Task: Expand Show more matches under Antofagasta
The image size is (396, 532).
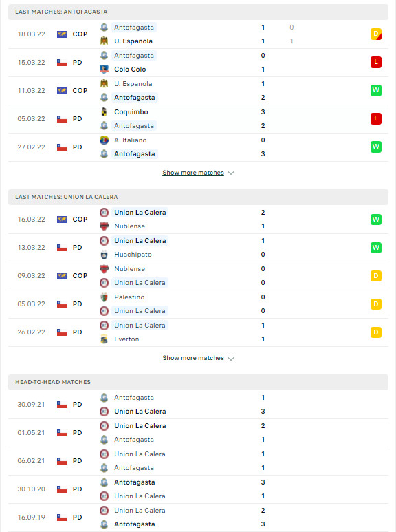Action: pyautogui.click(x=193, y=173)
